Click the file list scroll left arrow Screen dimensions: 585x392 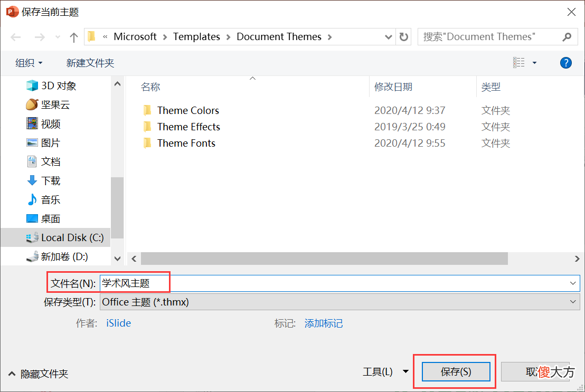pos(134,259)
